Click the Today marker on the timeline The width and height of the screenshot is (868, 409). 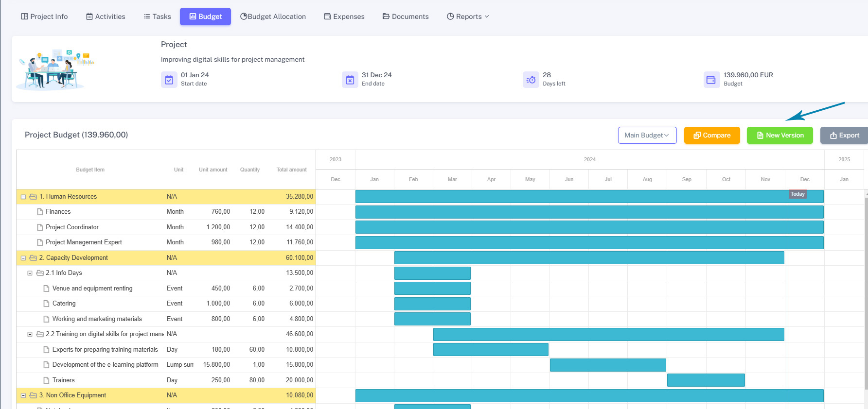[x=797, y=194]
